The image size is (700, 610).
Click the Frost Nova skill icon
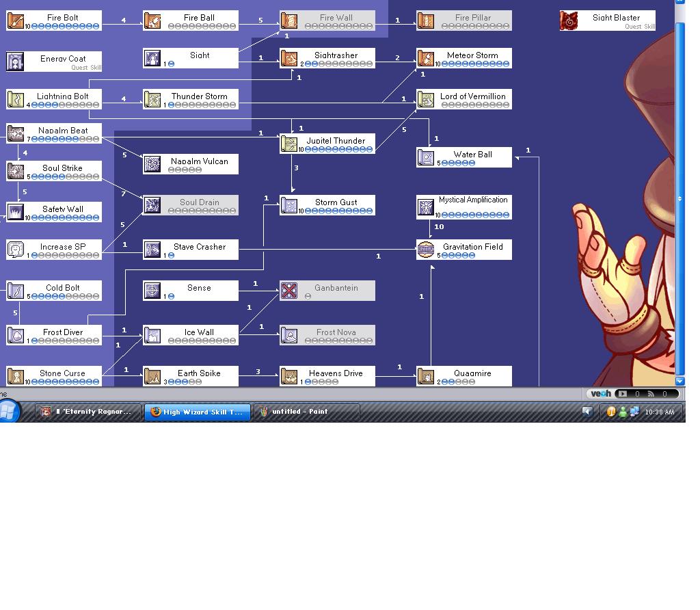pos(289,335)
